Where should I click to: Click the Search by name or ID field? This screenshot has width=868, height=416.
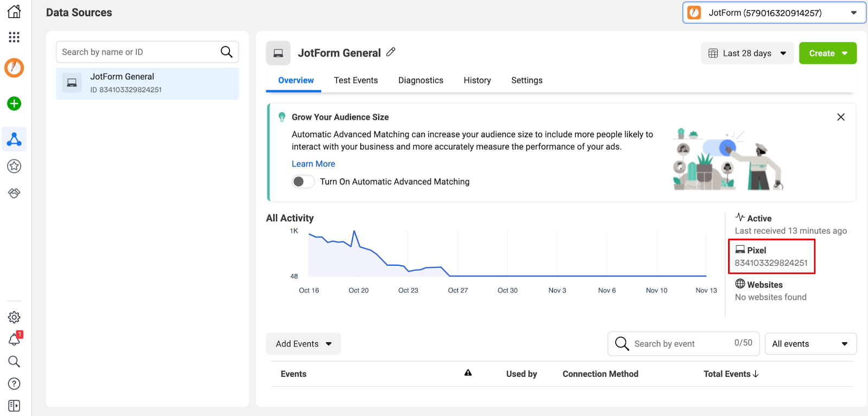138,52
